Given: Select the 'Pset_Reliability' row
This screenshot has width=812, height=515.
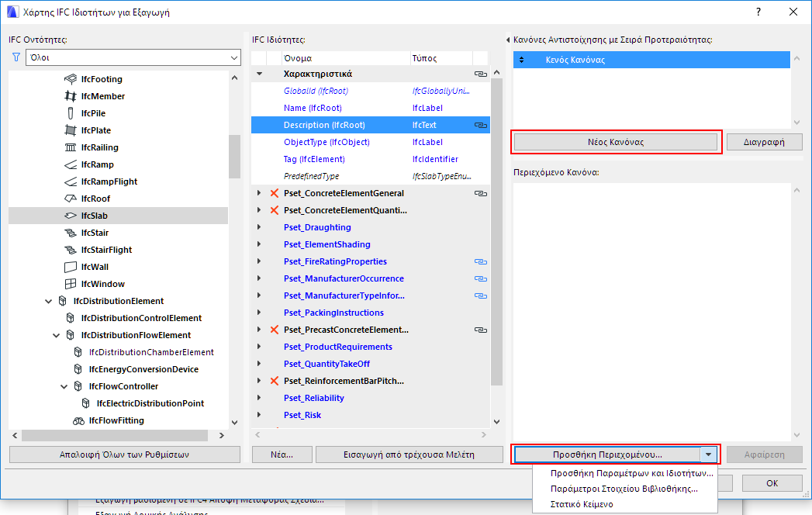Looking at the screenshot, I should coord(370,398).
